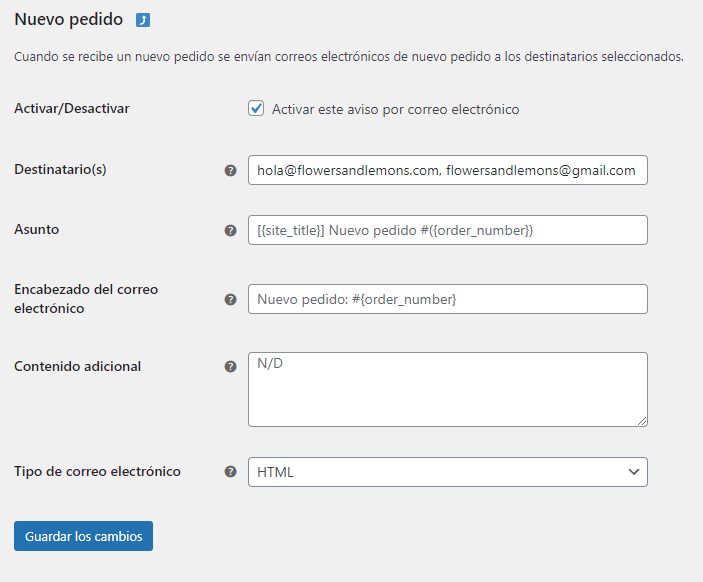Click the help icon beside Contenido adicional
This screenshot has height=582, width=703.
[x=230, y=367]
